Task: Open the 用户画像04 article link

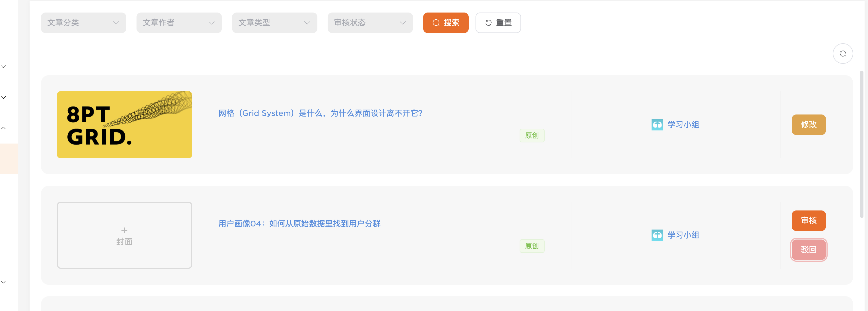Action: point(299,224)
